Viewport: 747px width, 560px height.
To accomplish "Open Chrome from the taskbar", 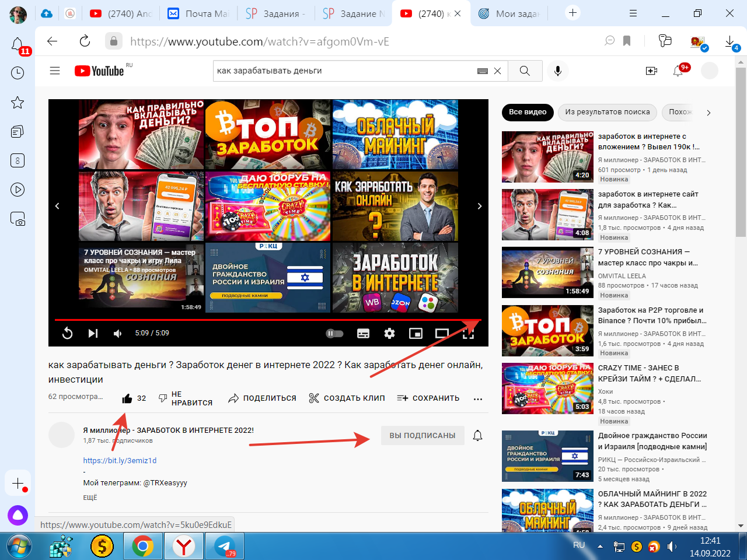I will click(x=142, y=546).
